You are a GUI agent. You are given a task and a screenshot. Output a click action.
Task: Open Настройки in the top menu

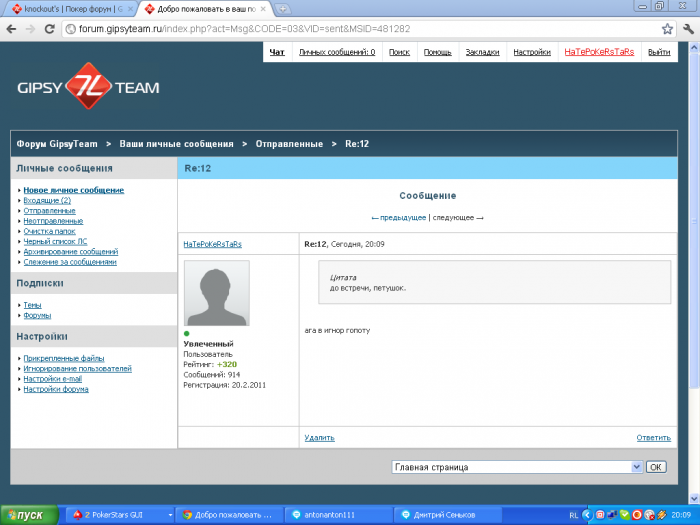click(532, 52)
